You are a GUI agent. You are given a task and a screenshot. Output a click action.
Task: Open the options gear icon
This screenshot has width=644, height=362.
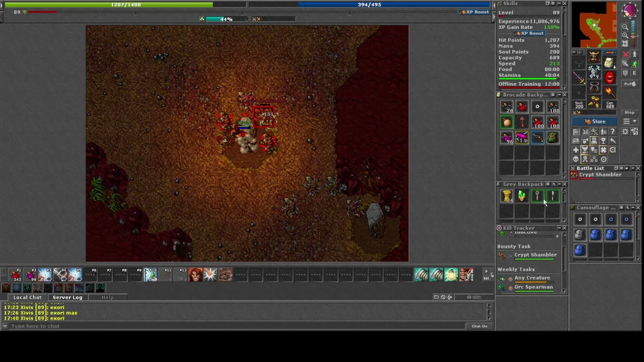click(x=625, y=131)
